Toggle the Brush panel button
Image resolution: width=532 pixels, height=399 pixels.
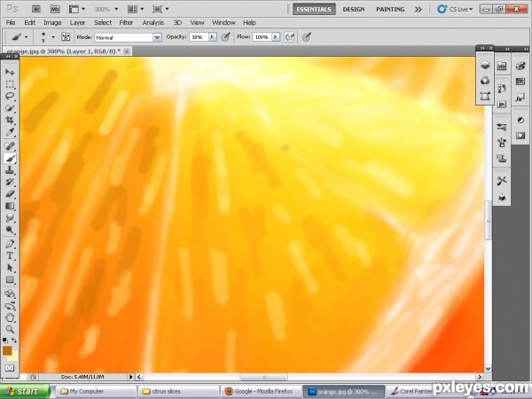(x=66, y=36)
